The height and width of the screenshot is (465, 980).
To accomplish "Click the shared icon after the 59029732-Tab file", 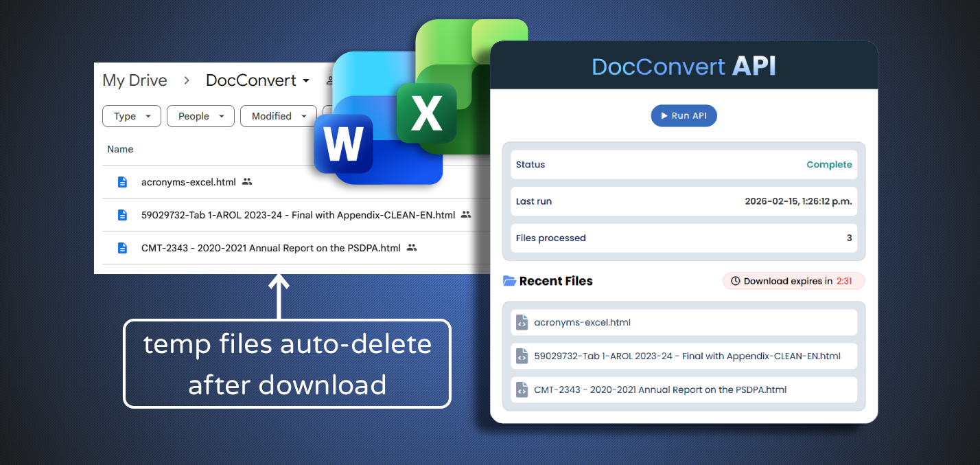I will pyautogui.click(x=466, y=215).
